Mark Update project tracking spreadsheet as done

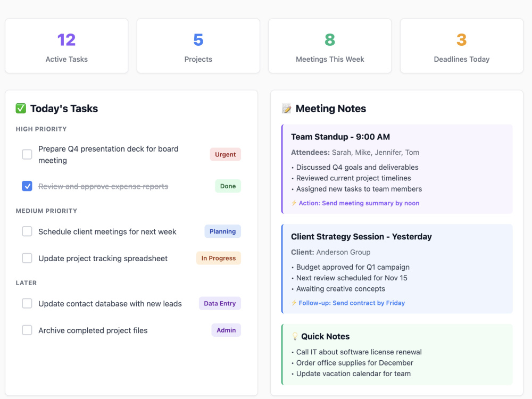27,258
